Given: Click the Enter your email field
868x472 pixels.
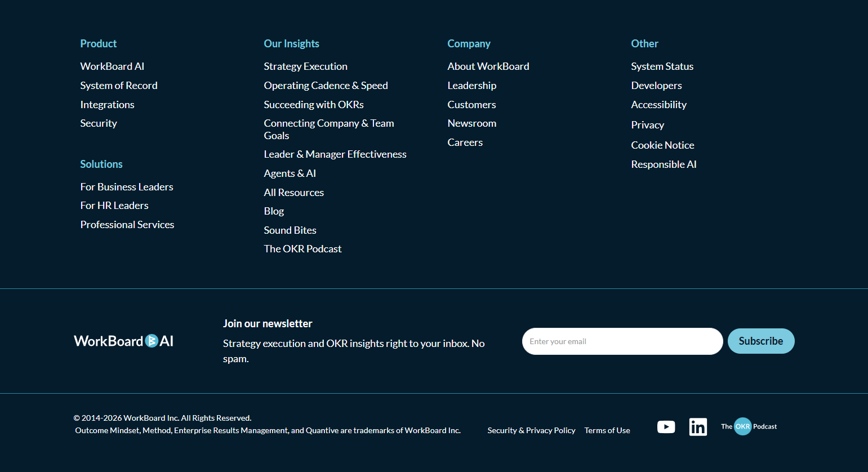Looking at the screenshot, I should pos(622,341).
